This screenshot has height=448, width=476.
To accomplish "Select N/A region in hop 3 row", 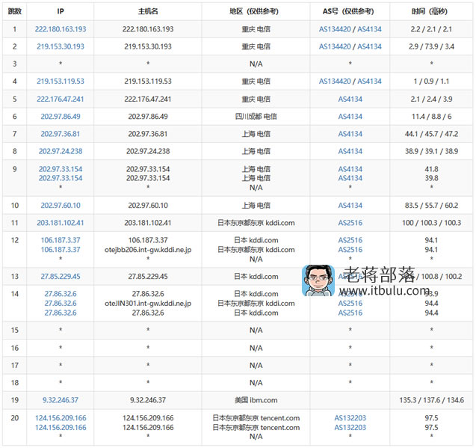I will click(256, 64).
